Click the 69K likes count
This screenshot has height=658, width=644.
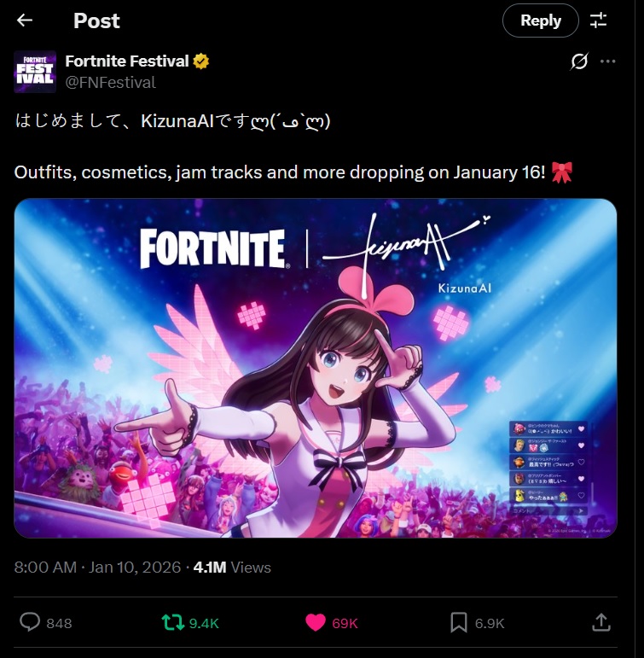pos(345,624)
